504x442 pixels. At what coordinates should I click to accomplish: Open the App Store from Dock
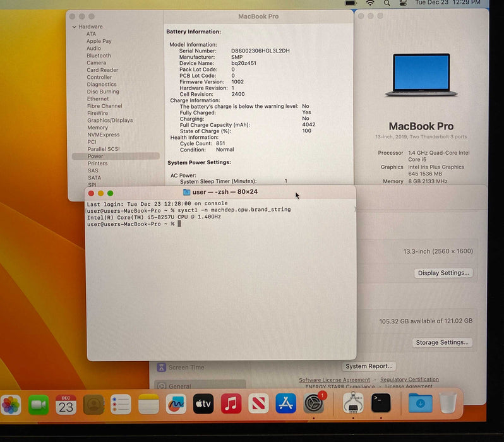pos(285,403)
